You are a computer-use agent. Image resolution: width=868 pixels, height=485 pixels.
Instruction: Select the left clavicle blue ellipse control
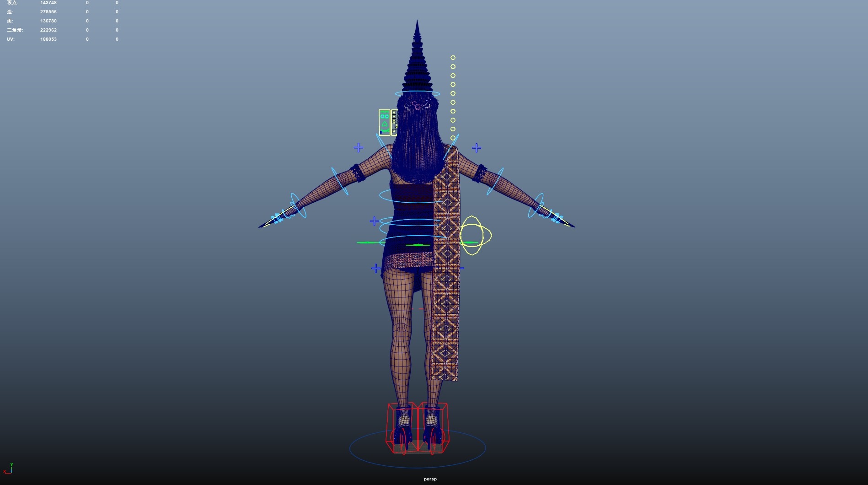pyautogui.click(x=384, y=146)
